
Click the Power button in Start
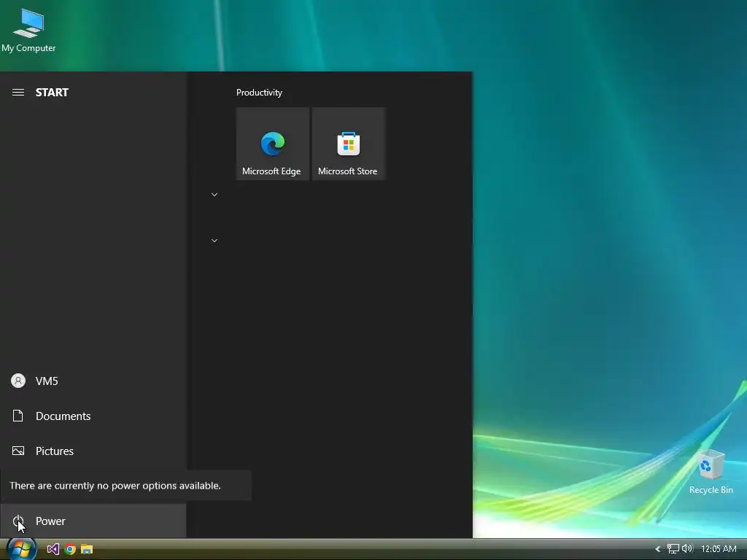[93, 521]
